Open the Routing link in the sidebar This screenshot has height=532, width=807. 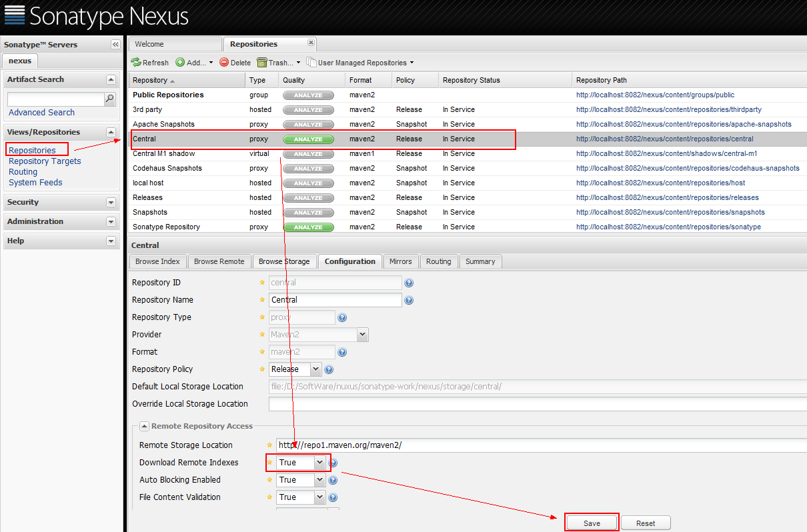tap(23, 172)
